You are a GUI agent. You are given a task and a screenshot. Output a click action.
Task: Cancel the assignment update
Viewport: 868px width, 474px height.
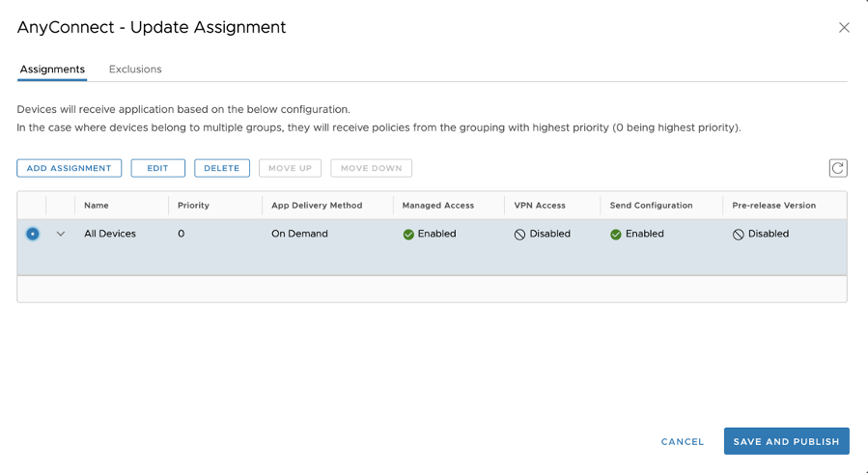[682, 441]
